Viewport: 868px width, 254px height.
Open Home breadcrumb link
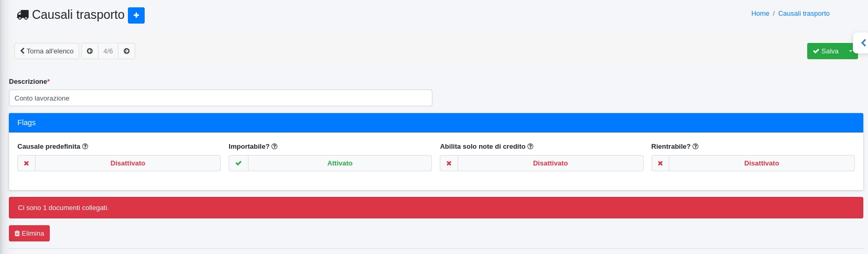pyautogui.click(x=760, y=14)
